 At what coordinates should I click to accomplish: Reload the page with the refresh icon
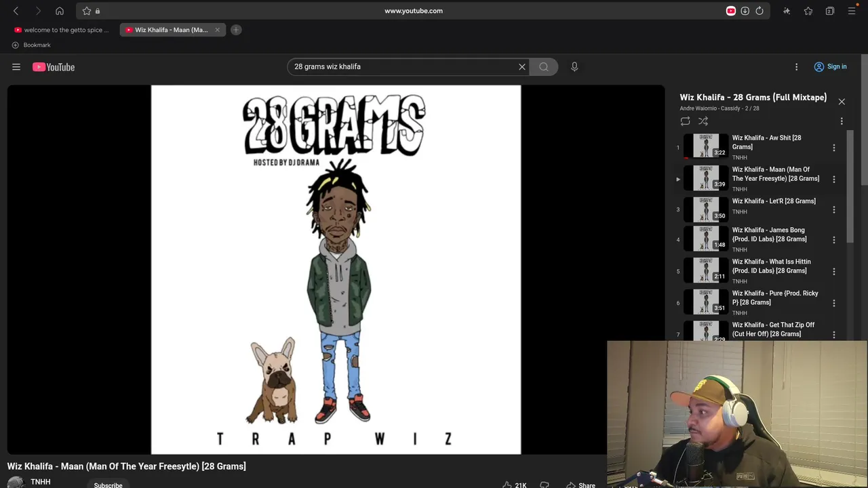pyautogui.click(x=759, y=11)
